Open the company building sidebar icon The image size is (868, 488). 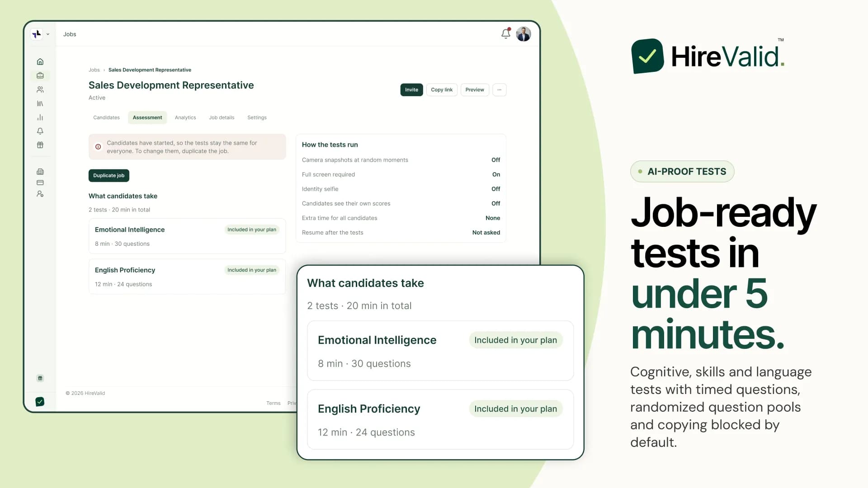click(40, 172)
